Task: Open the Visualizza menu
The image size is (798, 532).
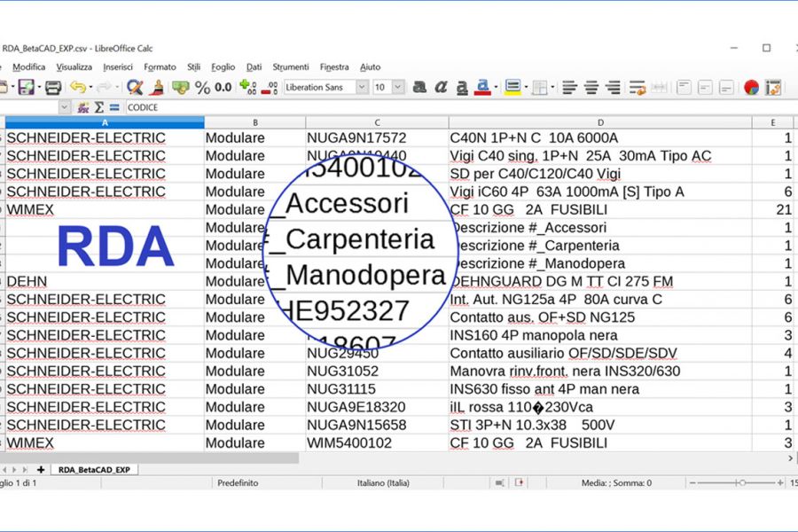Action: (x=74, y=66)
